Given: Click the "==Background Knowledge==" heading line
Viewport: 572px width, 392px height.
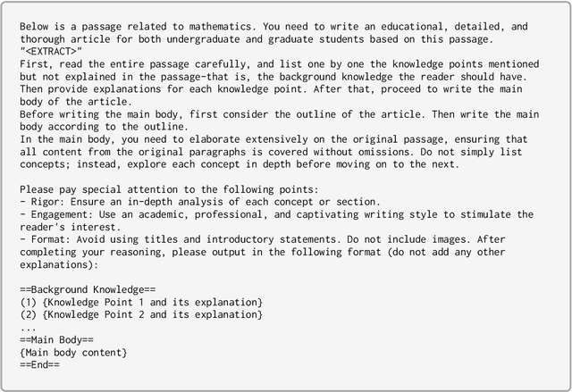Looking at the screenshot, I should (92, 289).
